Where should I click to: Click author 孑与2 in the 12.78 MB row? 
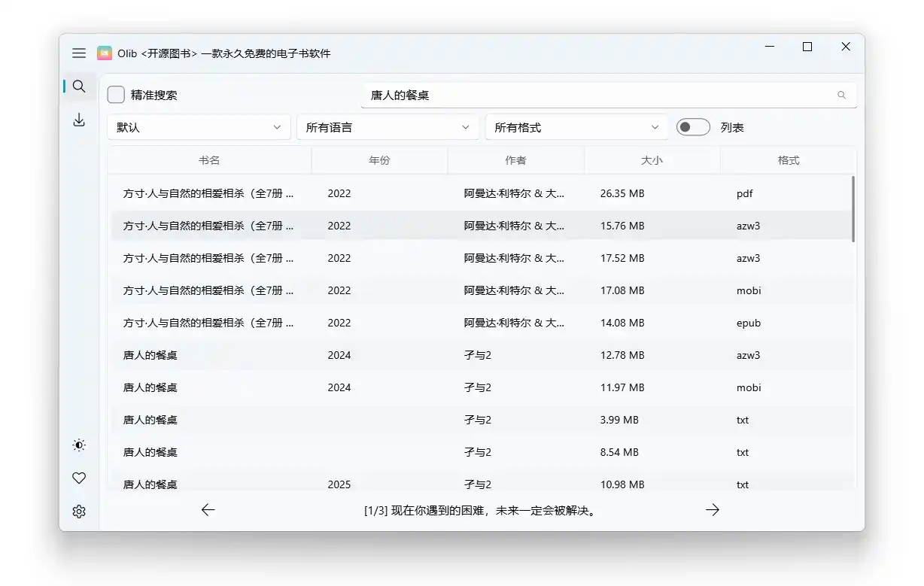pos(478,355)
